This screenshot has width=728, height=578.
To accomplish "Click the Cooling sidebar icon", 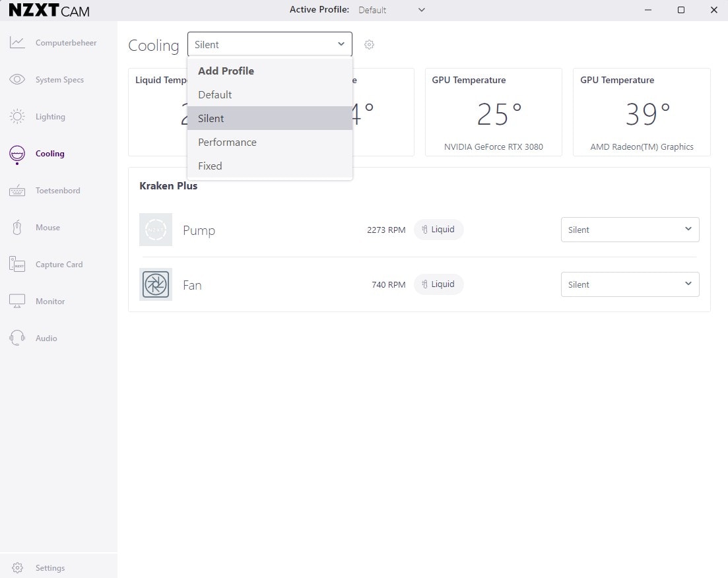I will coord(17,154).
